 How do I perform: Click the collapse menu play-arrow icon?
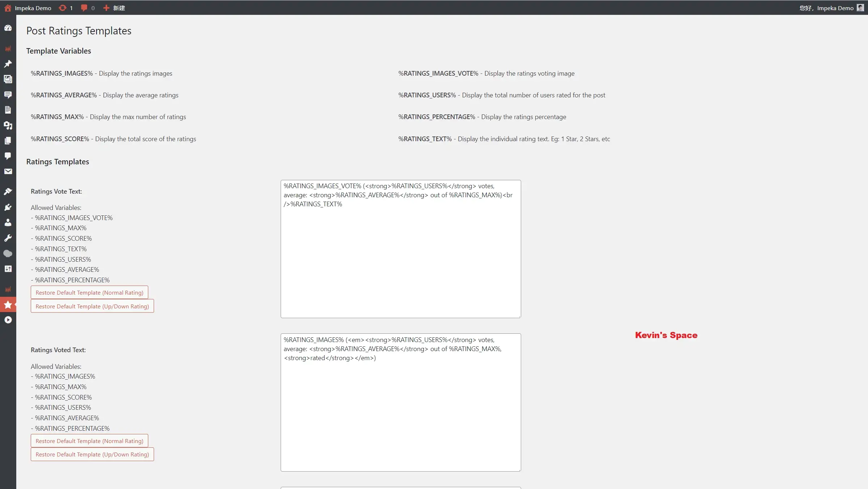8,320
